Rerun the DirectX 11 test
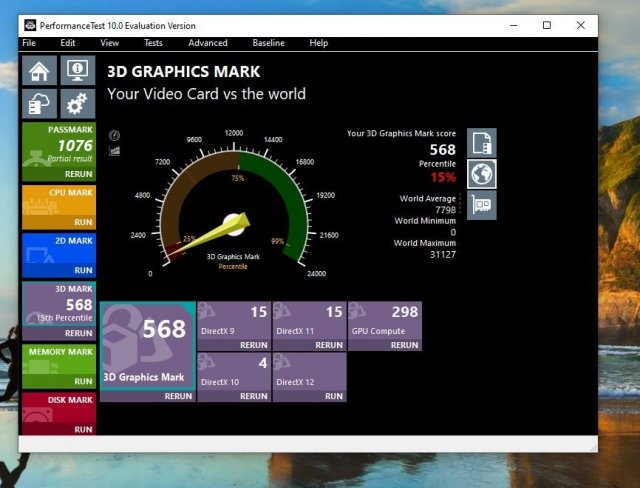 click(329, 345)
